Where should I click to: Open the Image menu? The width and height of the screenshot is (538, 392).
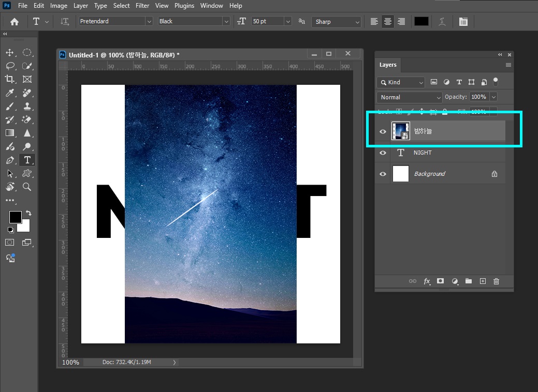(x=59, y=6)
